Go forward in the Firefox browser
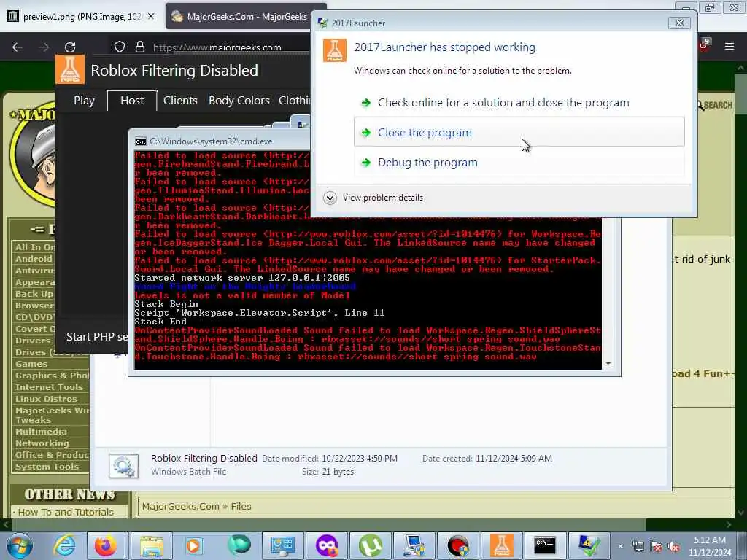Screen dimensions: 747x560 click(44, 47)
